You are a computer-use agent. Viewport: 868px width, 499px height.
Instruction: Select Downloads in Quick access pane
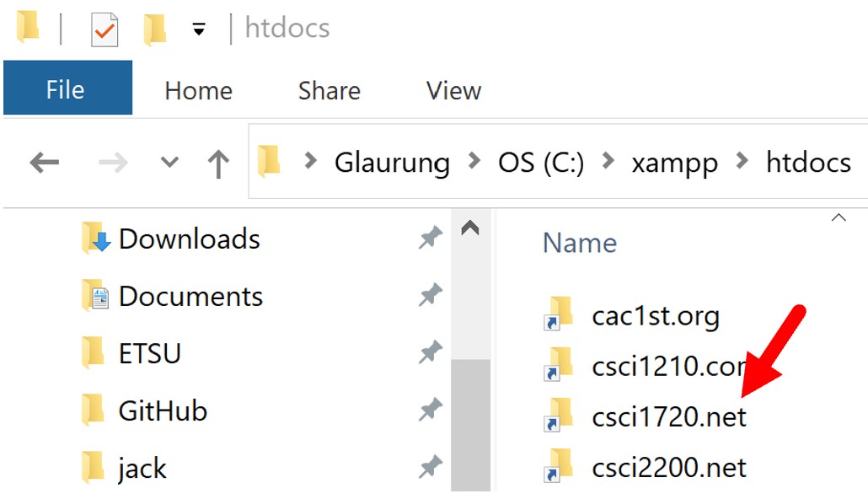(189, 239)
